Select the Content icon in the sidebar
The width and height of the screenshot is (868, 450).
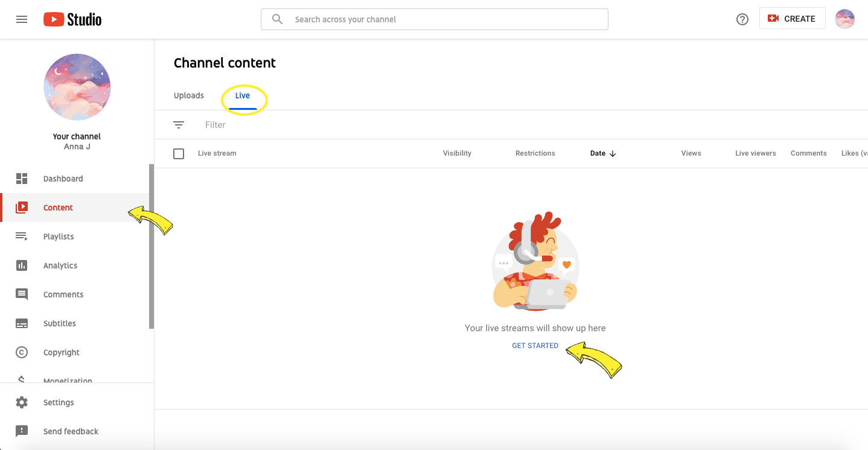point(22,207)
